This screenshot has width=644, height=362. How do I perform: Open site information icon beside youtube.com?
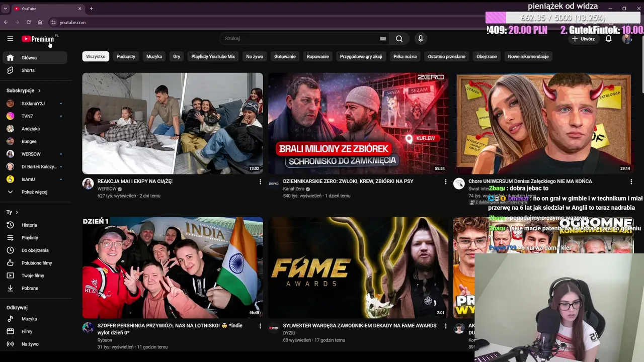click(x=53, y=22)
